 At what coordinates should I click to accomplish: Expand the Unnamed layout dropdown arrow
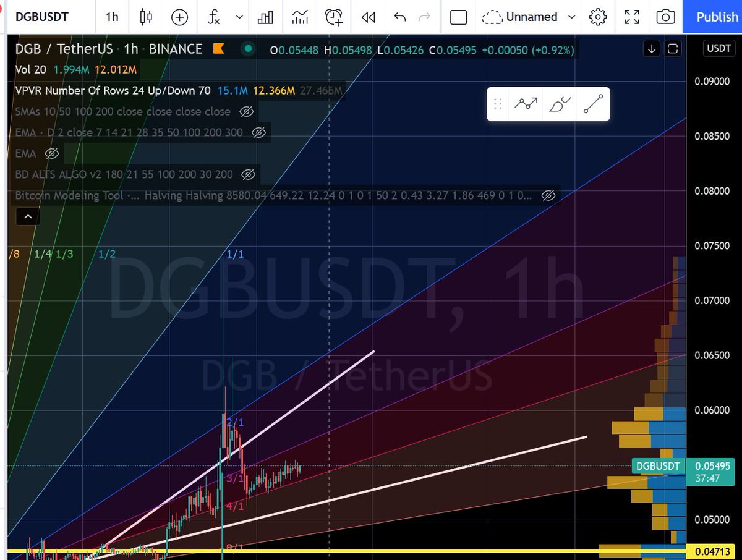click(571, 17)
